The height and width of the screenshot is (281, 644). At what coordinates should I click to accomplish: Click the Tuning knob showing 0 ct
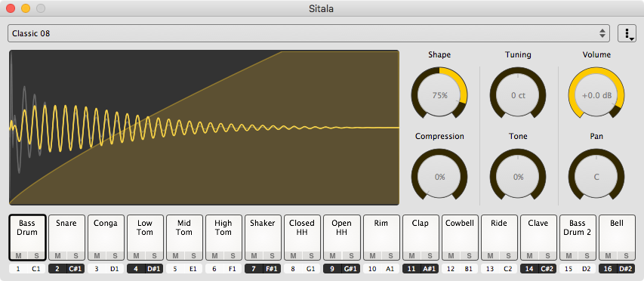pos(518,95)
